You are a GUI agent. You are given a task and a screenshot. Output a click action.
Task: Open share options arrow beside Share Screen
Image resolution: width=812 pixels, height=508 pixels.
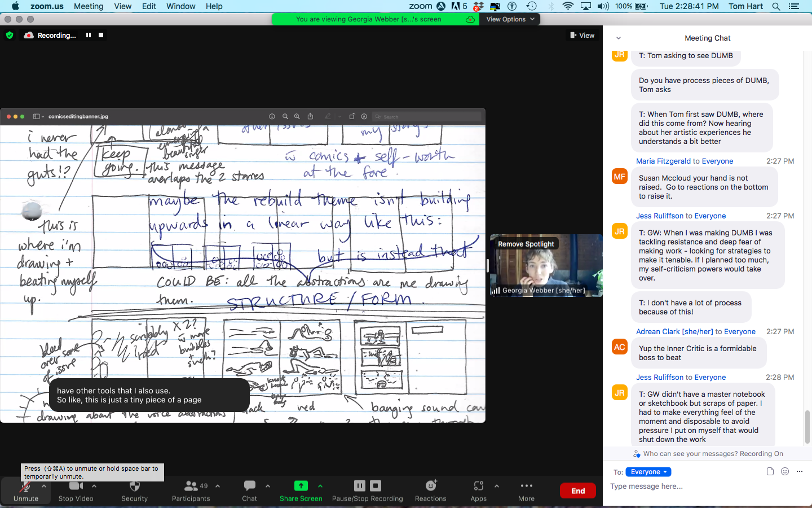(x=320, y=485)
